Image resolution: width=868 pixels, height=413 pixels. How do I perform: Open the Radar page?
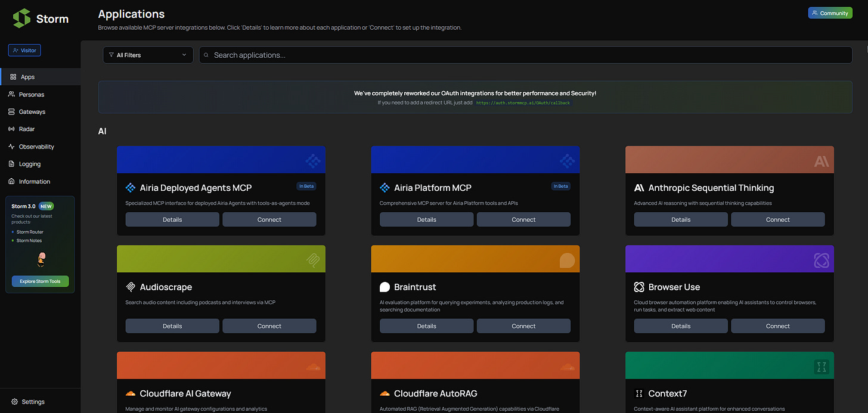click(x=41, y=129)
